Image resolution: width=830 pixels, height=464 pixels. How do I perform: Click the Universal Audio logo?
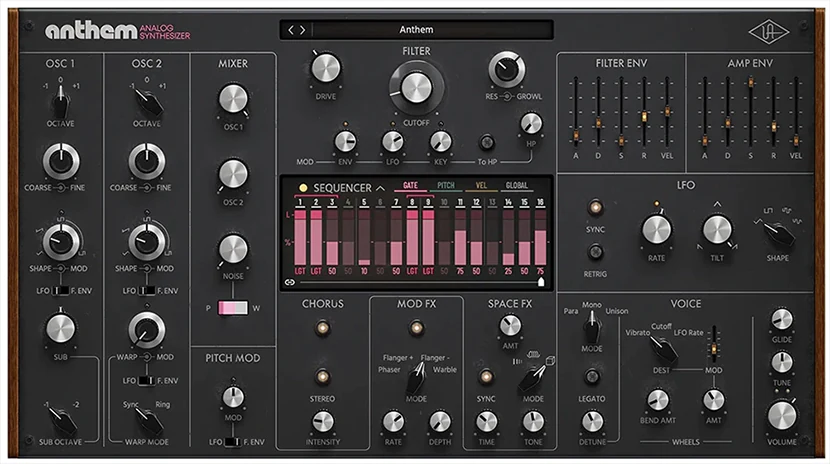[768, 33]
